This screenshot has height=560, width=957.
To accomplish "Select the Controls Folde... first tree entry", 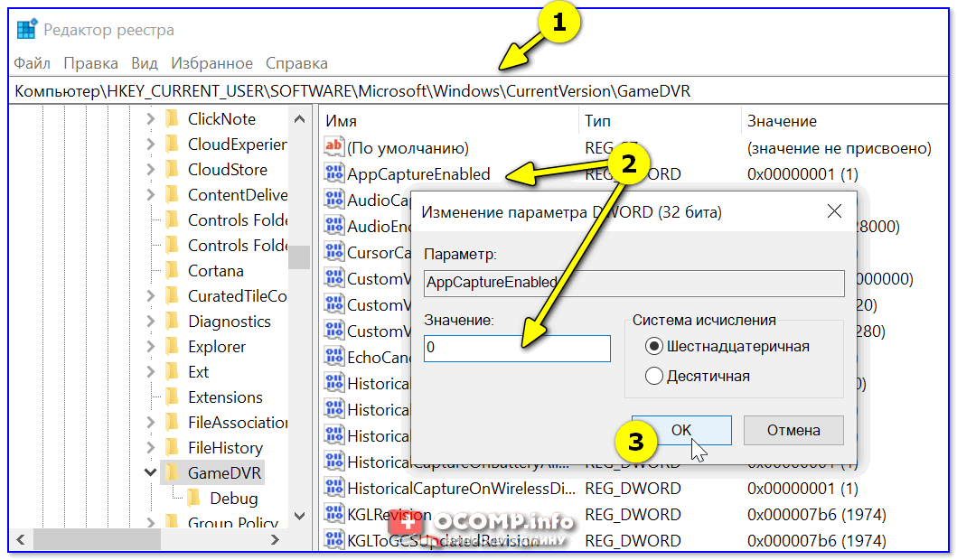I will [x=238, y=219].
